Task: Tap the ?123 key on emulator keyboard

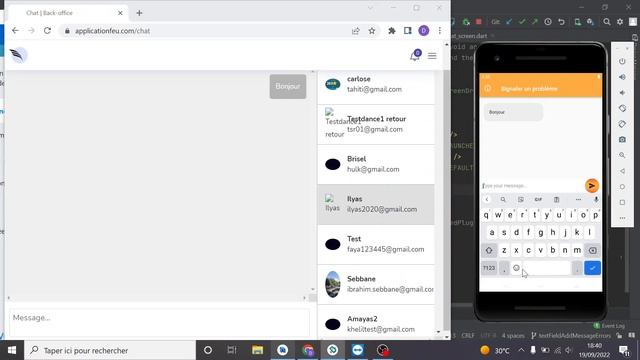Action: tap(489, 268)
